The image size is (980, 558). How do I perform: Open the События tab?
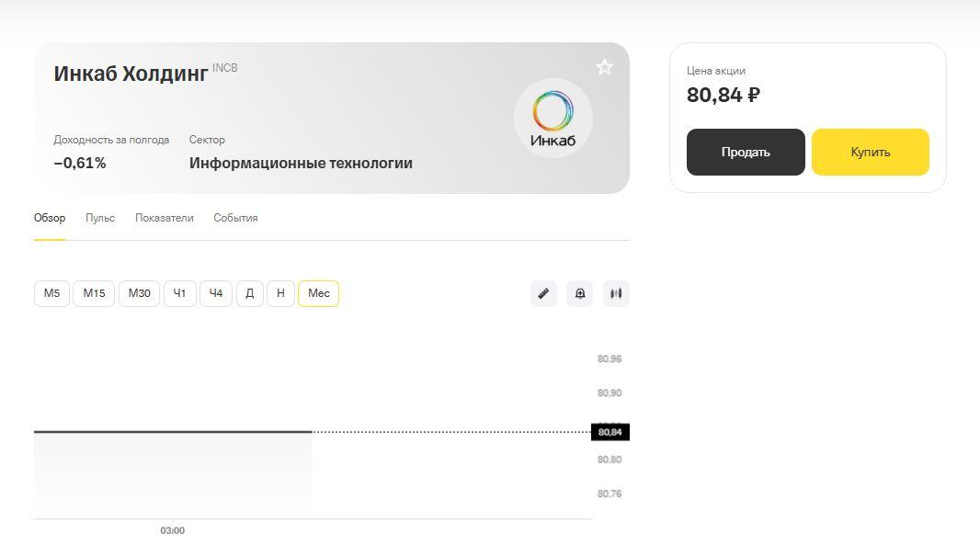[x=235, y=218]
